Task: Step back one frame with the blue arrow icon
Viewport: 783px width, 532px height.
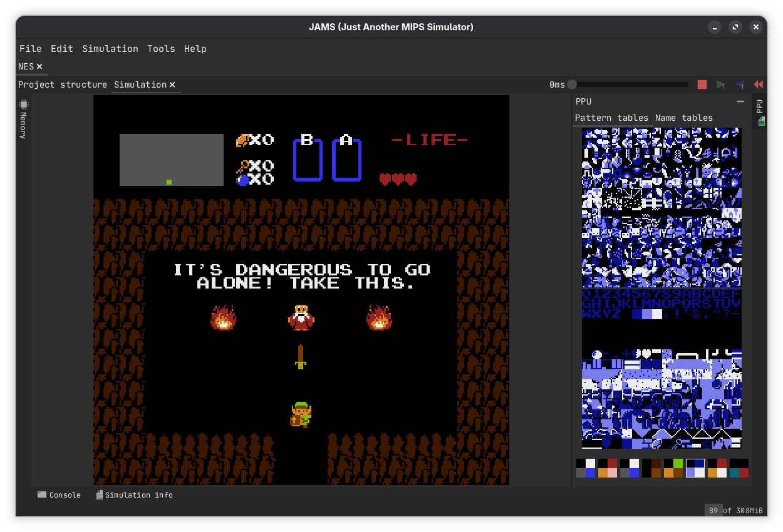Action: (x=739, y=84)
